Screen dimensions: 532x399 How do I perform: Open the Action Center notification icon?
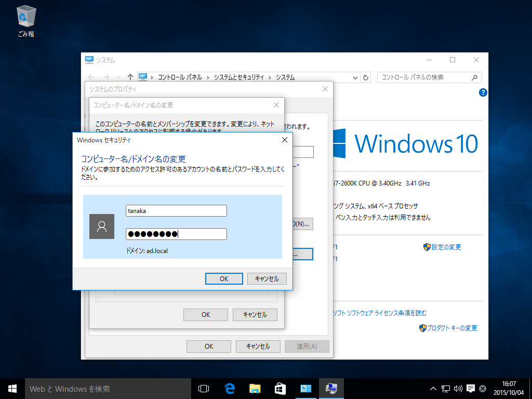[x=471, y=389]
